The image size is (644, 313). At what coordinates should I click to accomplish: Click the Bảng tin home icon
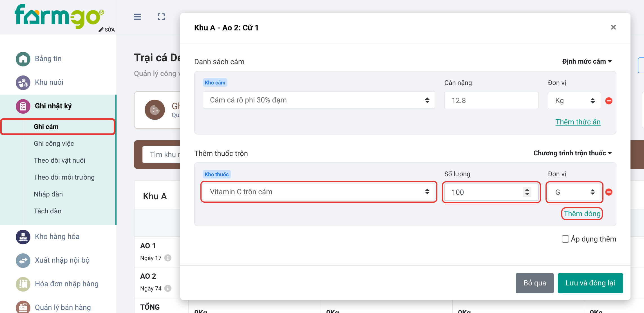23,59
